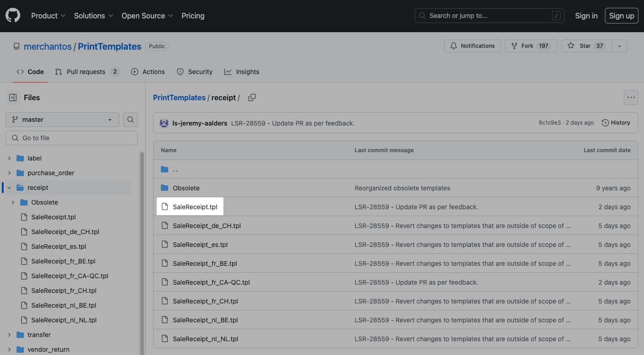Click ls-jeremy-aalders avatar icon

point(164,123)
